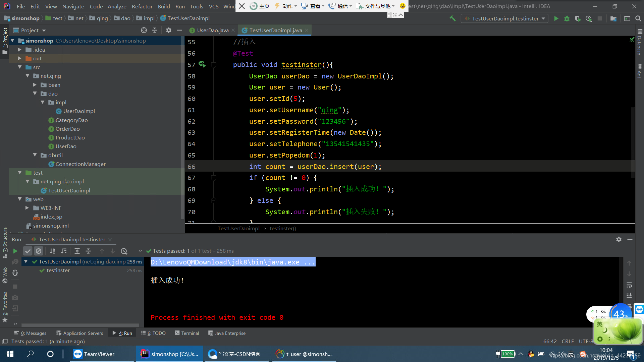Open 0: Messages tool window
Viewport: 644px width, 362px height.
30,333
